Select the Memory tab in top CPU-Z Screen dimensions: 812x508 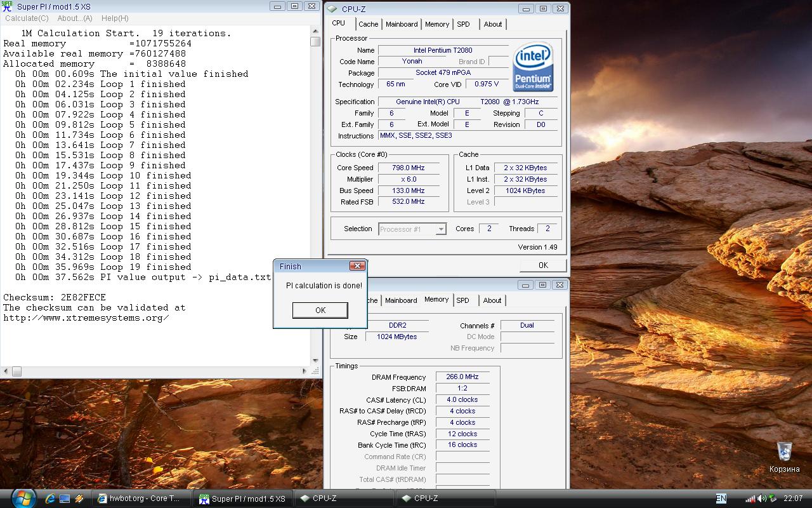tap(437, 24)
